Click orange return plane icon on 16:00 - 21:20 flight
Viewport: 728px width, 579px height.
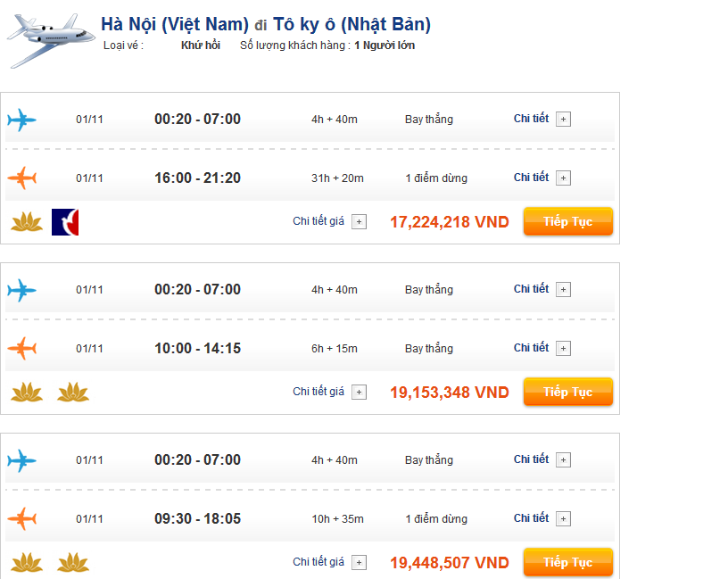[21, 178]
